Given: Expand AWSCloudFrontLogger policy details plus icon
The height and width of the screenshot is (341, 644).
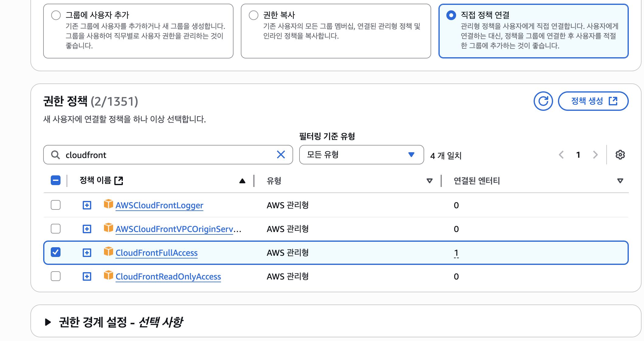Looking at the screenshot, I should [x=87, y=205].
